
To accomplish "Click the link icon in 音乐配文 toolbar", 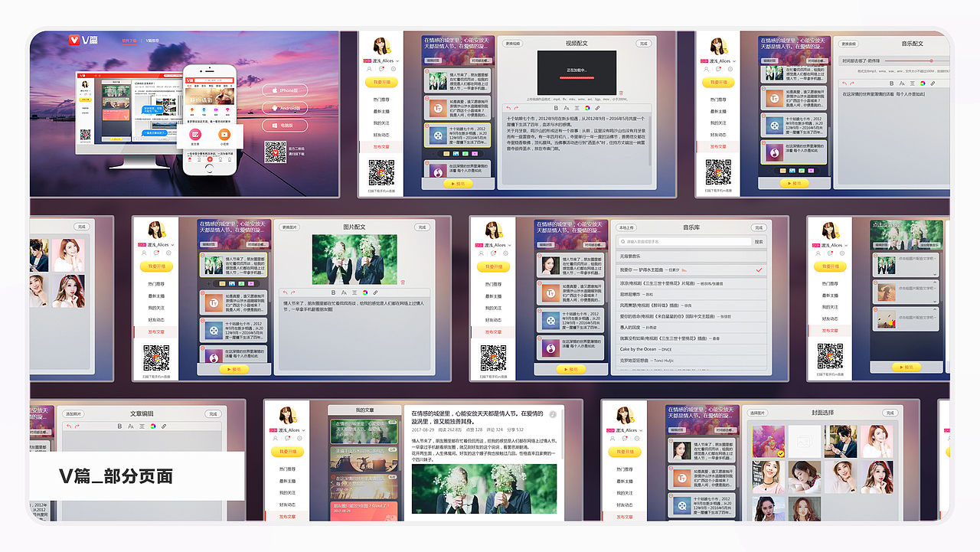I will 933,83.
